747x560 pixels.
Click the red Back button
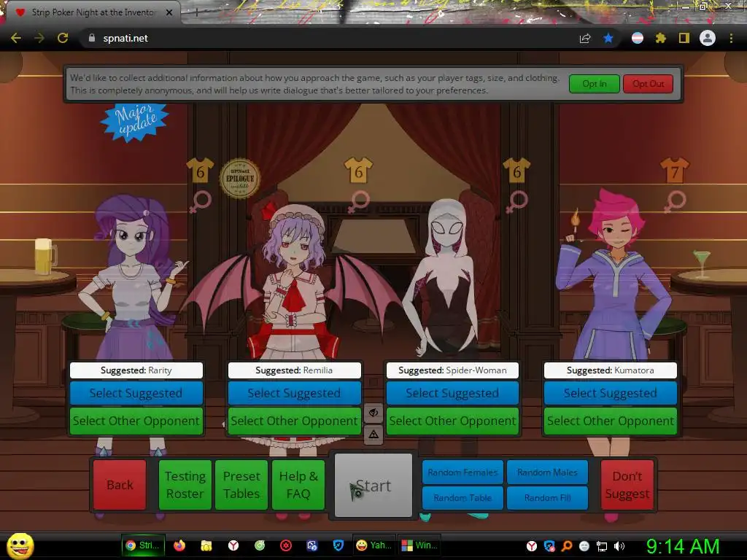120,485
